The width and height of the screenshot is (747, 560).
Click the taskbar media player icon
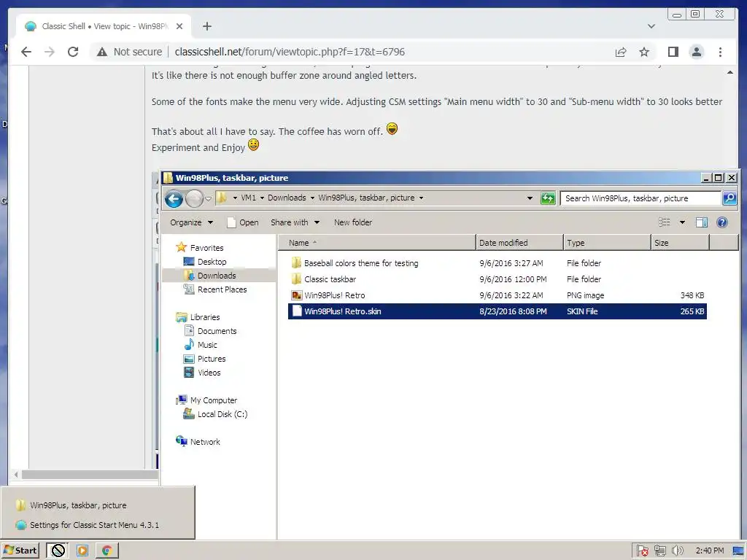[x=82, y=551]
